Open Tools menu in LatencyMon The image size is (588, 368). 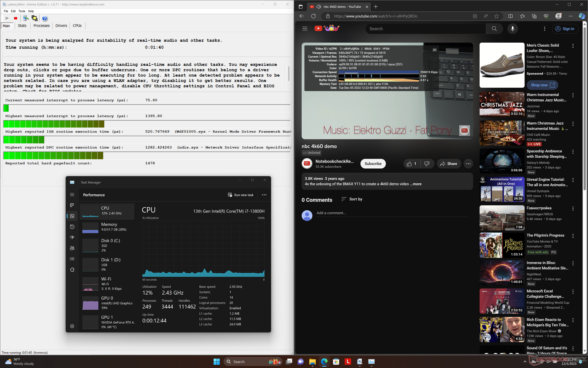(22, 11)
